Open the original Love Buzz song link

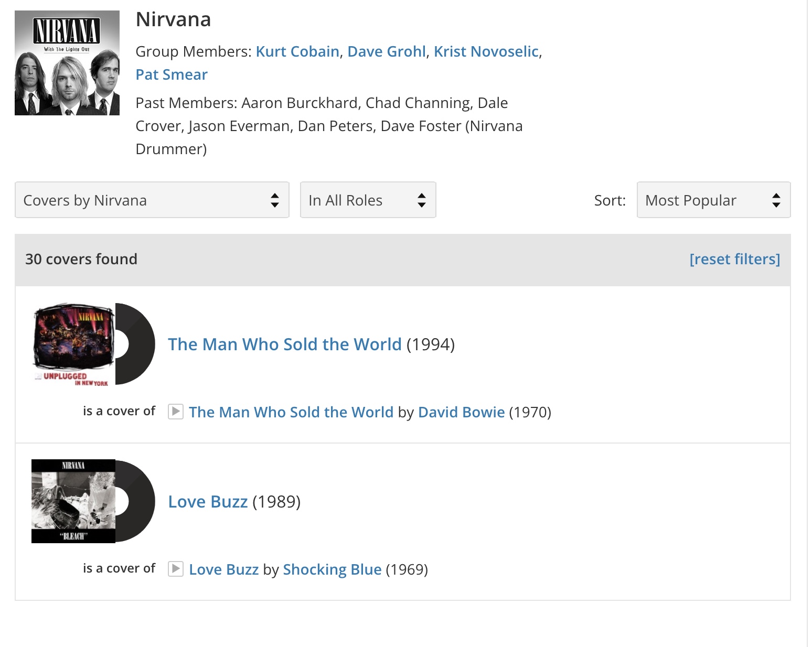[x=224, y=569]
